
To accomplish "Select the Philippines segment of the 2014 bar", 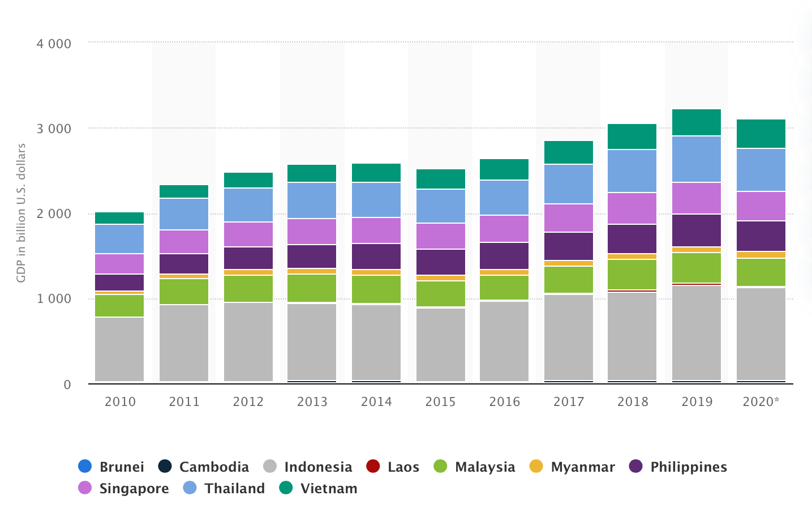I will (376, 257).
